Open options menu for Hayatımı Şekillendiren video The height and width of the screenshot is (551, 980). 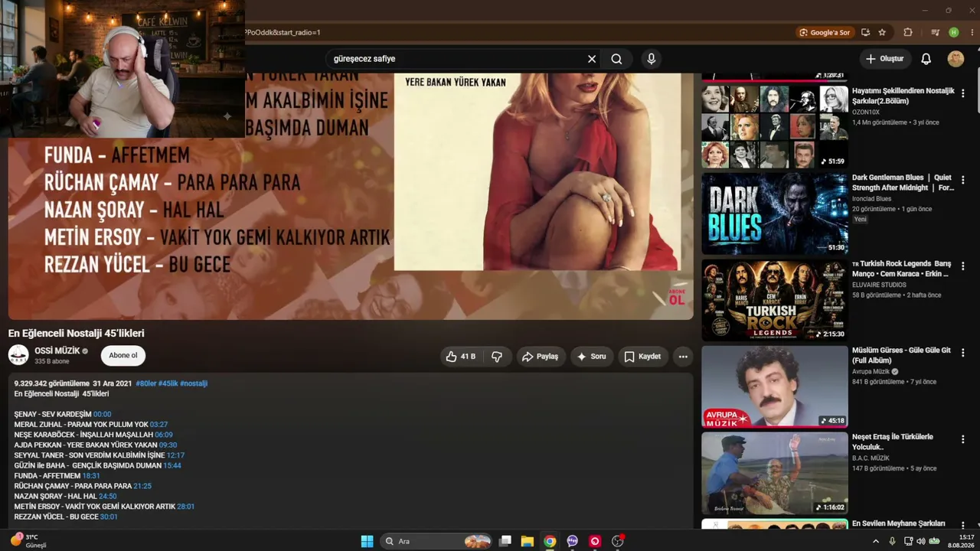(x=963, y=93)
